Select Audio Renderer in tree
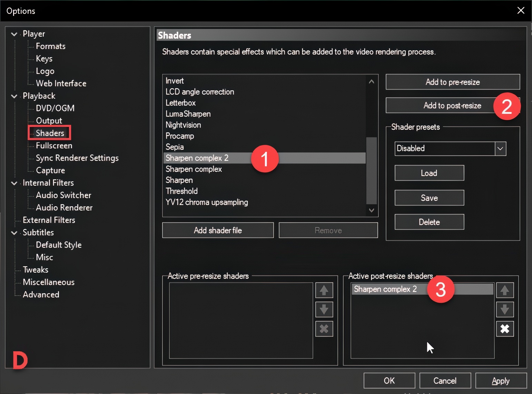This screenshot has height=394, width=532. [x=64, y=208]
